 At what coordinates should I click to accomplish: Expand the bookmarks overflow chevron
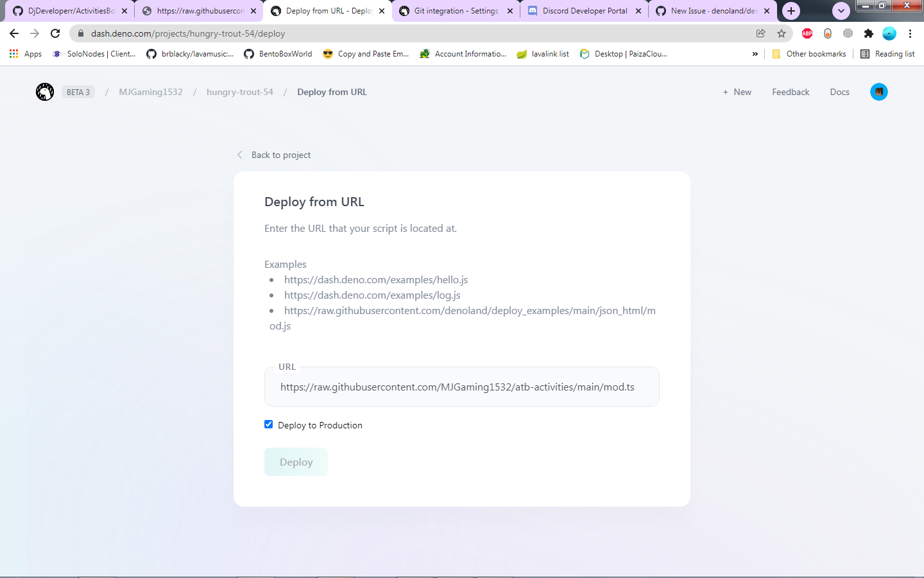pos(755,54)
